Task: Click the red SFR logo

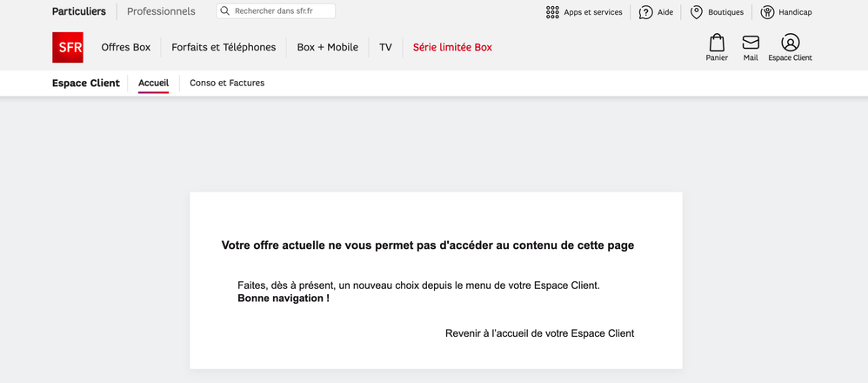Action: 68,47
